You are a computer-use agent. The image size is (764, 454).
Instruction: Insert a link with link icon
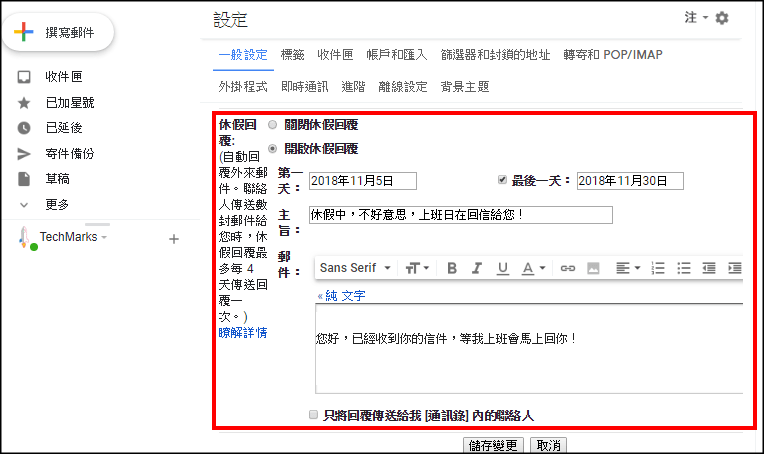click(x=568, y=268)
